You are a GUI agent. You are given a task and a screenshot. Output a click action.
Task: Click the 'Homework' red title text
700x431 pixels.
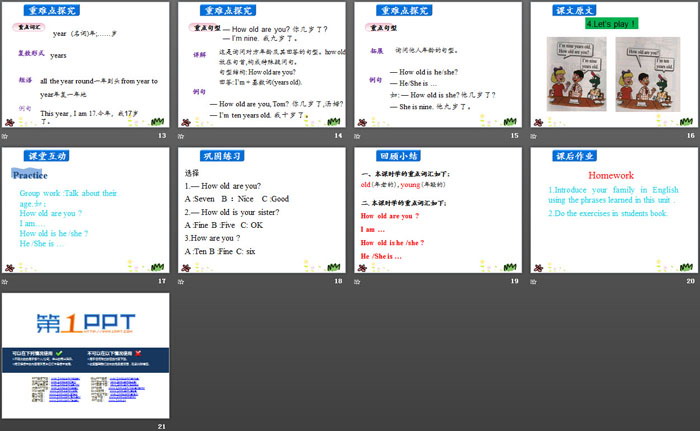click(611, 175)
